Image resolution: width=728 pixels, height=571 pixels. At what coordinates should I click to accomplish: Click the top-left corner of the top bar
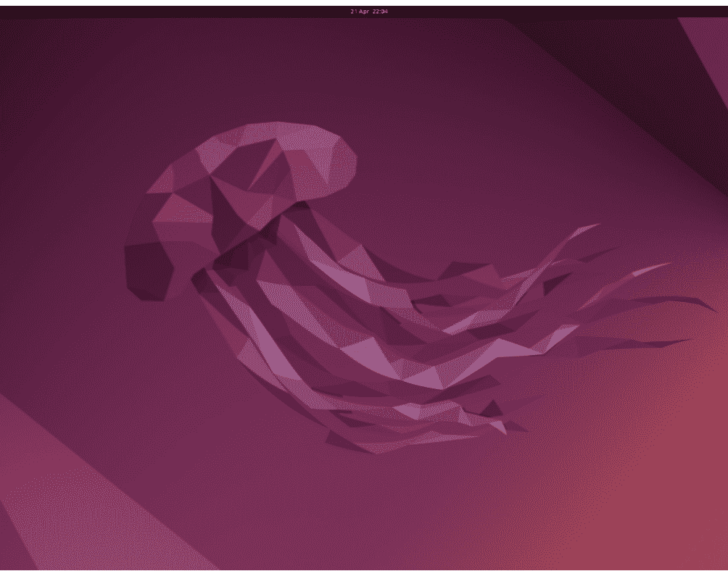click(x=4, y=12)
